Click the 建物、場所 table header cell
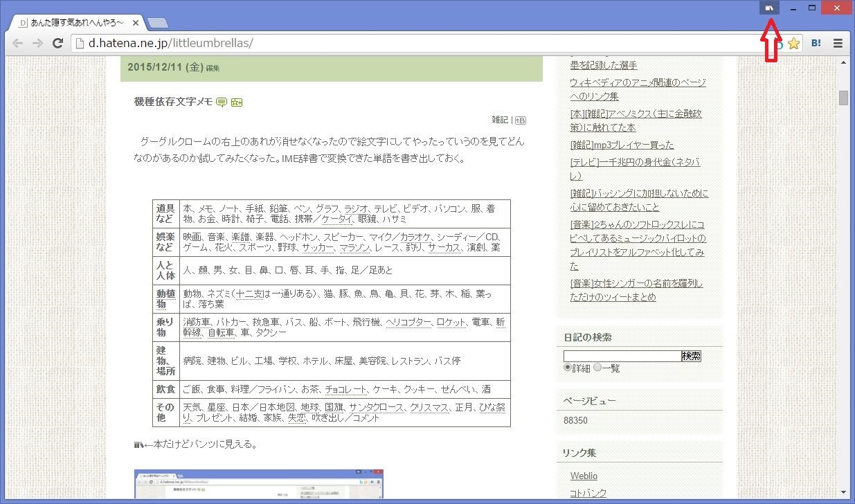This screenshot has width=855, height=504. click(165, 361)
